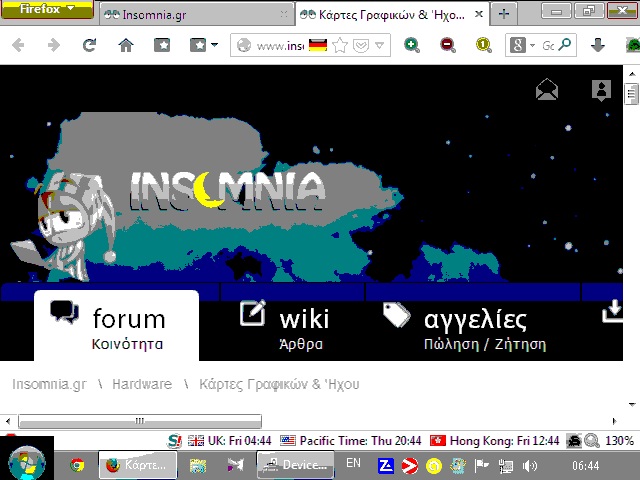Switch to Device... taskbar window

(296, 465)
